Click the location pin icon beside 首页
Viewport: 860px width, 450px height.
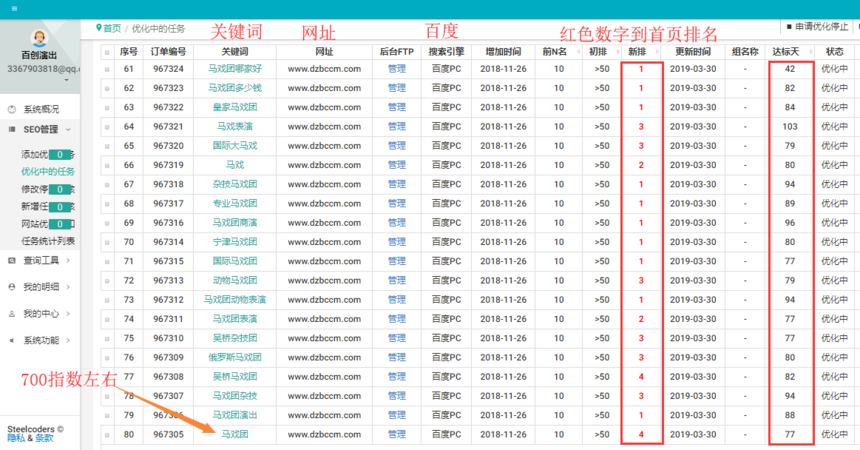(x=98, y=28)
